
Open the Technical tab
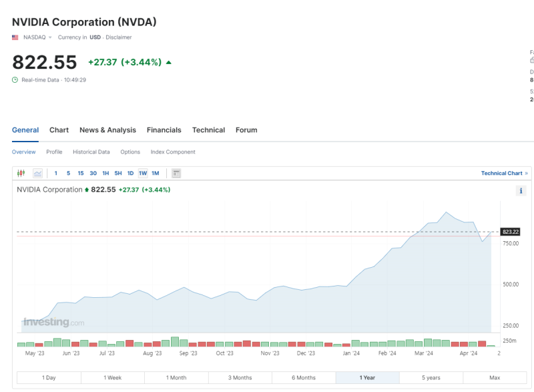(x=208, y=130)
